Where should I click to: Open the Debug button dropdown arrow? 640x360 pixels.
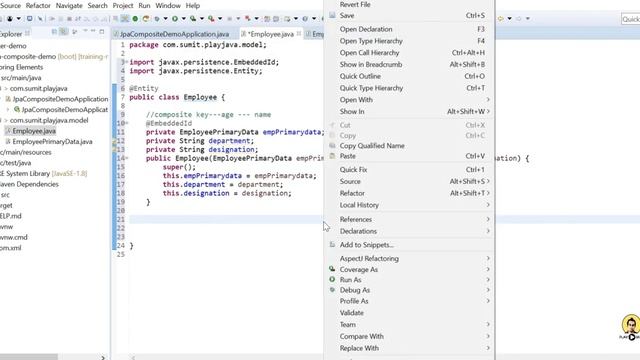165,19
